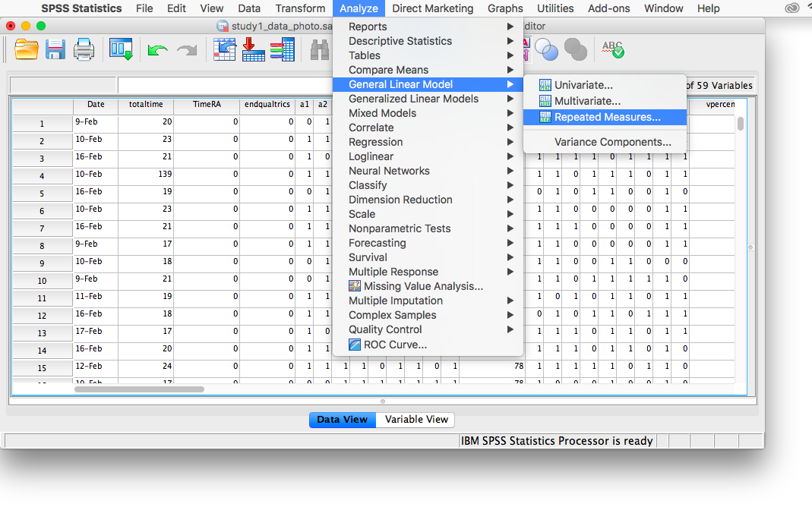Click the Go to Variable red-arrow icon
The width and height of the screenshot is (812, 529).
tap(253, 49)
